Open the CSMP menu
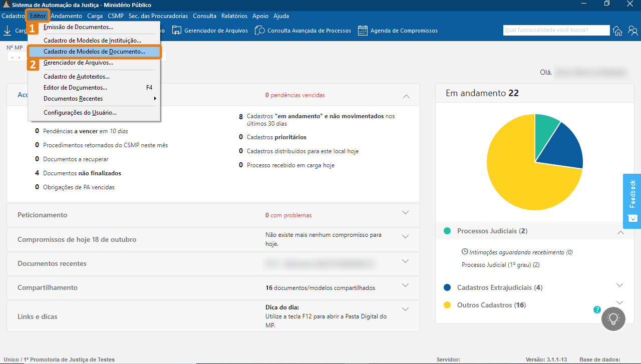 tap(116, 16)
